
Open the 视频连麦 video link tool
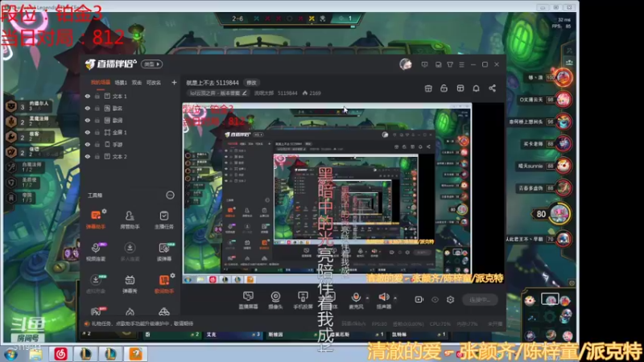pos(95,251)
